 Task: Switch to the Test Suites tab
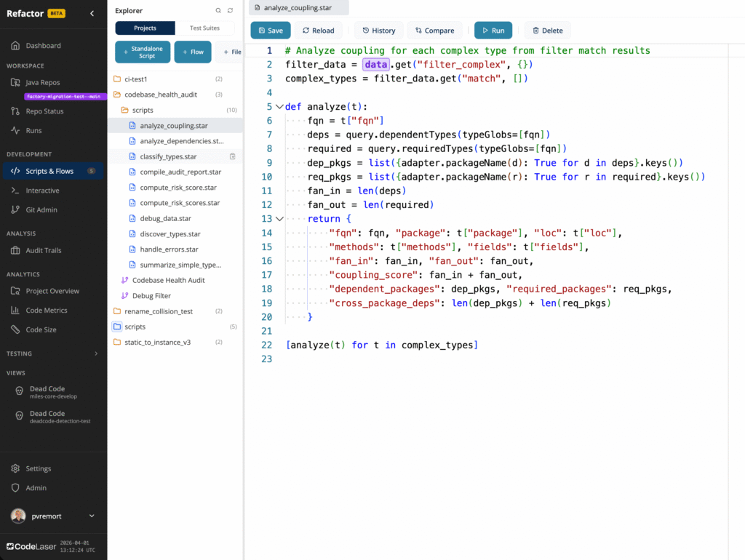point(205,28)
